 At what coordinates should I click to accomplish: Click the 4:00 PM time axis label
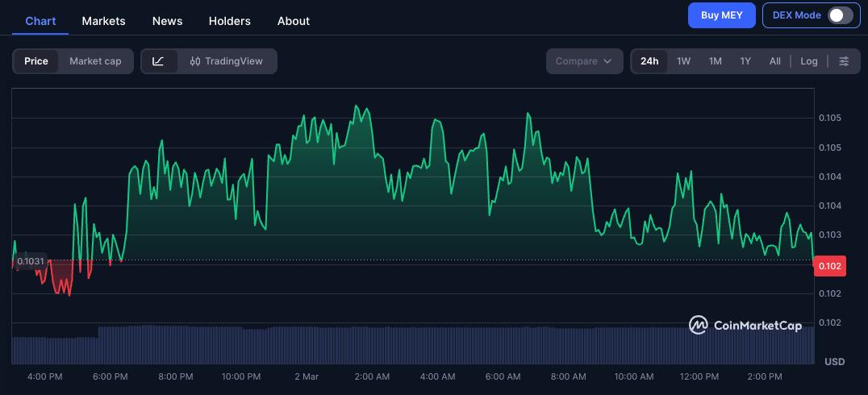click(45, 376)
